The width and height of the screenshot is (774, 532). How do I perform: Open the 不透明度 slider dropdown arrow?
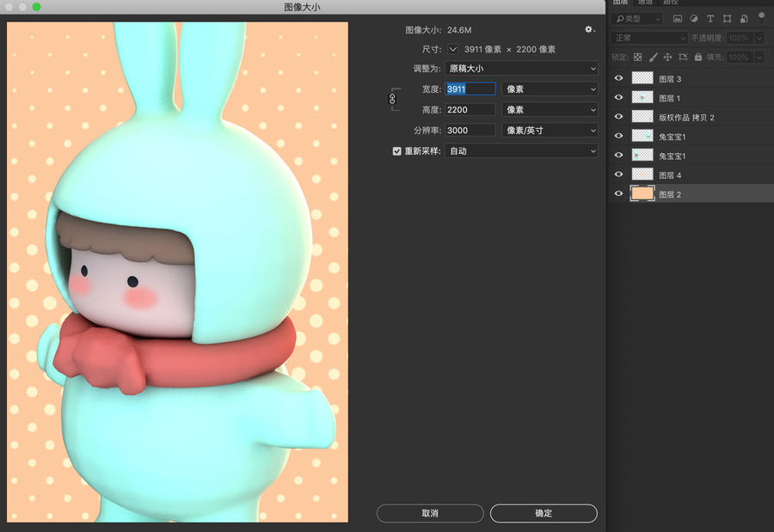coord(759,38)
